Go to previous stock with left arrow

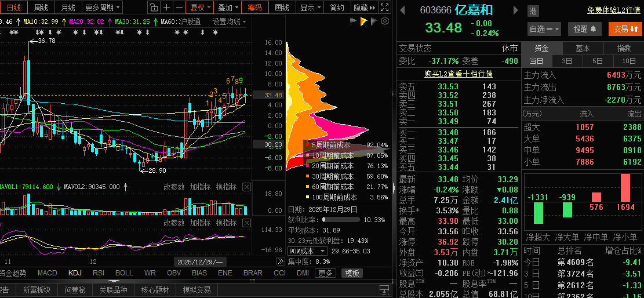pos(403,10)
